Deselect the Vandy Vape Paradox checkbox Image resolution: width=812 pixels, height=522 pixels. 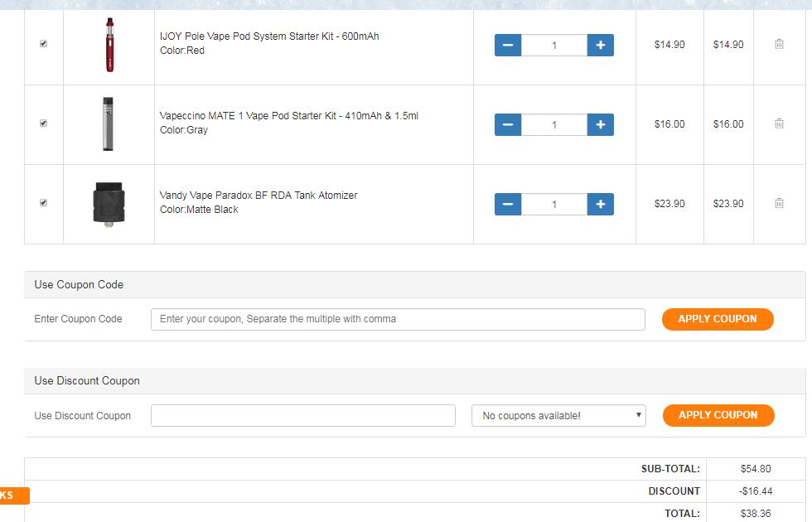[x=44, y=203]
